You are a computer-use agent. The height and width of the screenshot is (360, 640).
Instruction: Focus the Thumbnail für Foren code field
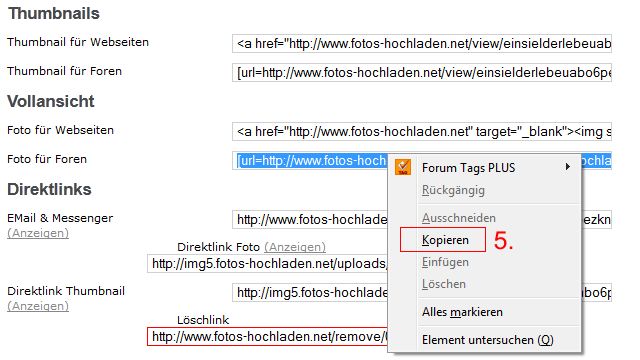tap(422, 73)
